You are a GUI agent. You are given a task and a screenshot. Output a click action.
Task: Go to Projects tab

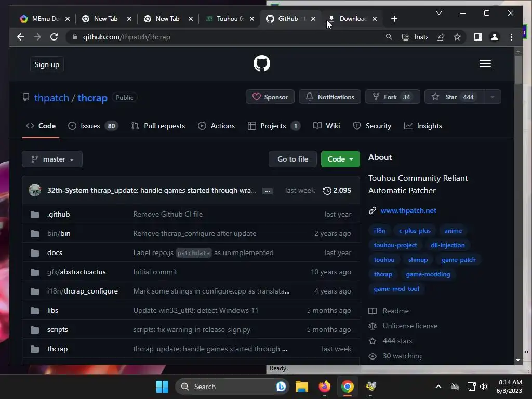click(x=274, y=126)
